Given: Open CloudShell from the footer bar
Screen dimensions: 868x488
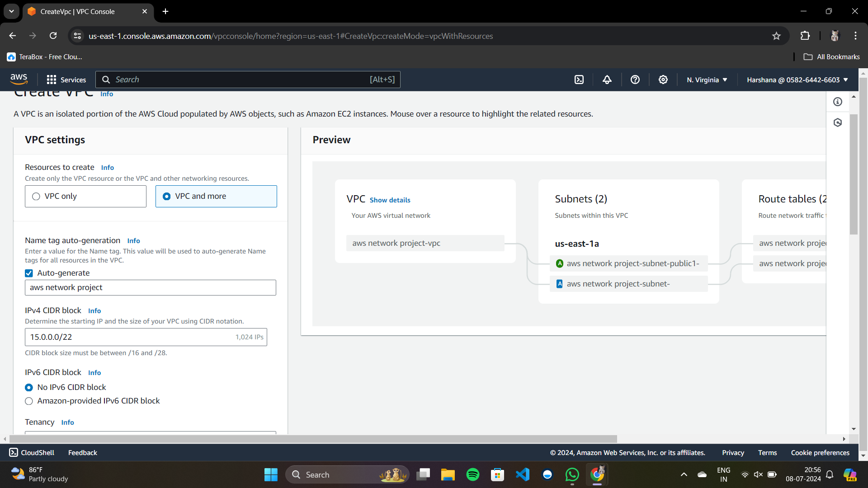Looking at the screenshot, I should coord(32,452).
